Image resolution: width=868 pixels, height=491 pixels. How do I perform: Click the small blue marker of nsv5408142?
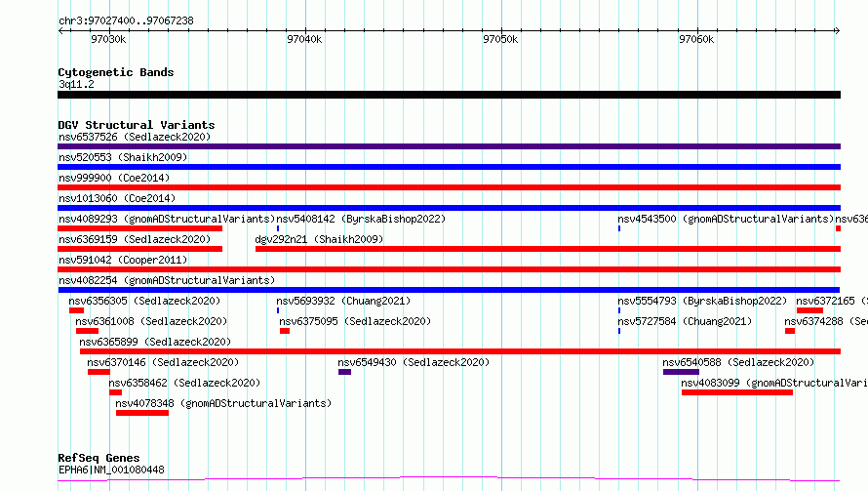[278, 228]
